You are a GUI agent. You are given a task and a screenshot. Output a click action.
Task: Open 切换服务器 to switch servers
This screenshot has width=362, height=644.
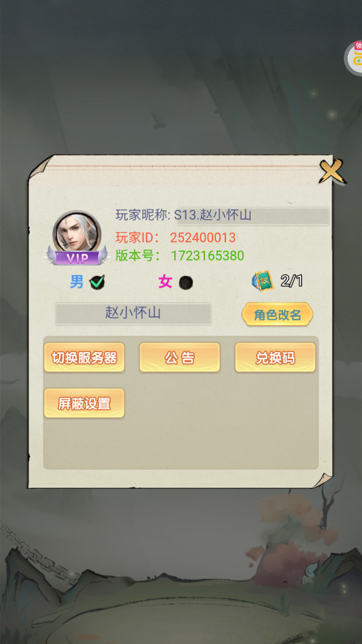point(84,358)
